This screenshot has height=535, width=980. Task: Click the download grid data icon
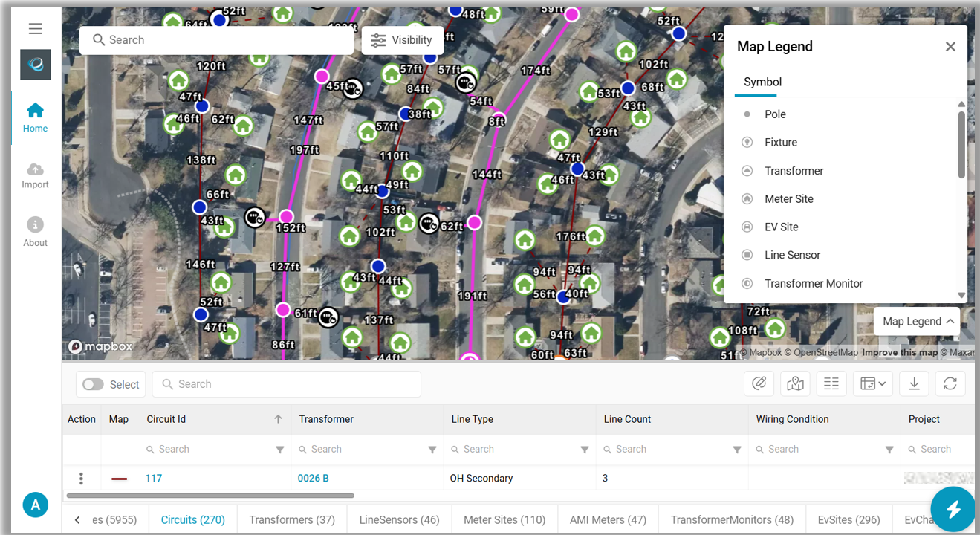tap(914, 383)
